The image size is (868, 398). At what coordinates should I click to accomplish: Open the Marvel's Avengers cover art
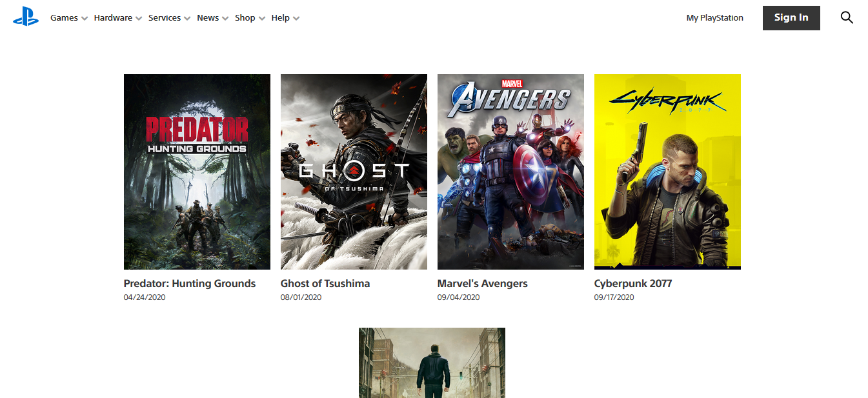[x=510, y=172]
